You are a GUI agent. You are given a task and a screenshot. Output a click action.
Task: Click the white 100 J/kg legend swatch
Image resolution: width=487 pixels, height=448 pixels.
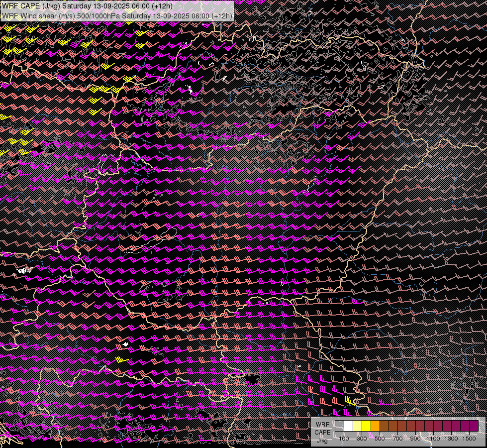(348, 426)
